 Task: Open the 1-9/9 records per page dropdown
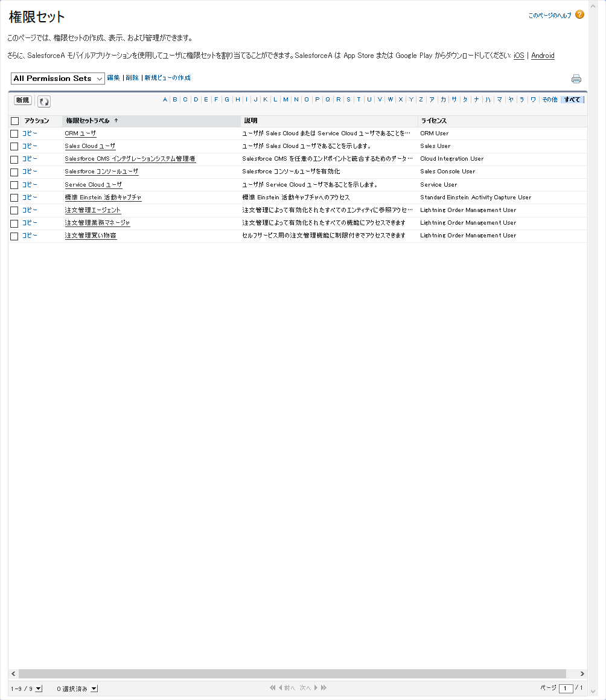(39, 687)
